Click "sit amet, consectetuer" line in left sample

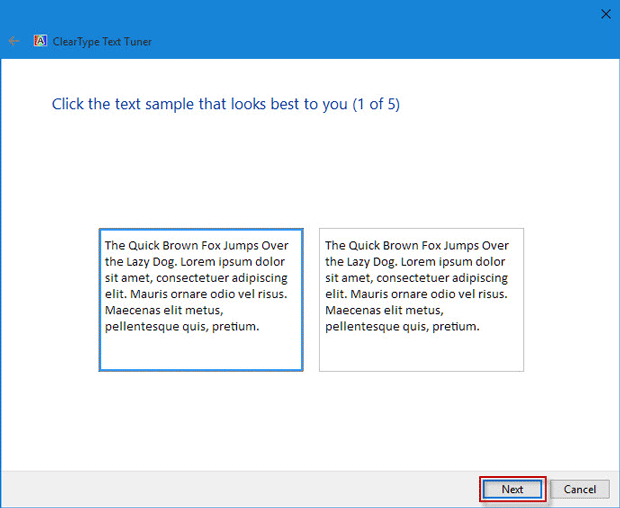[196, 278]
